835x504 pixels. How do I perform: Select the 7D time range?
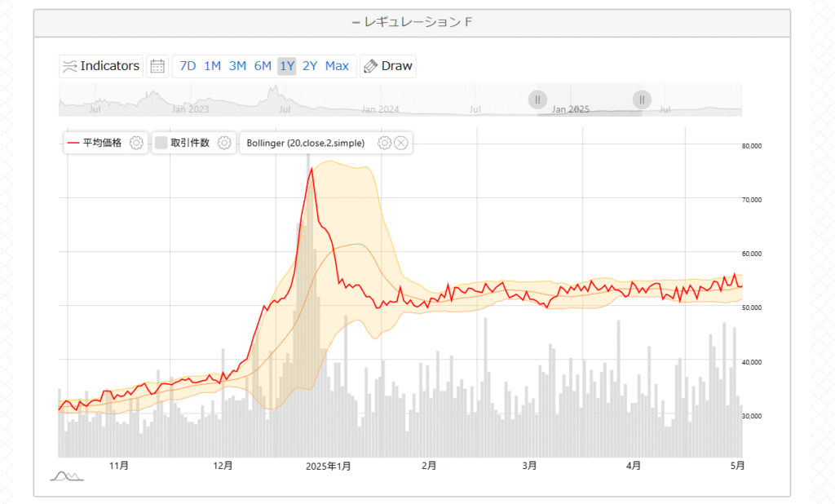point(188,66)
